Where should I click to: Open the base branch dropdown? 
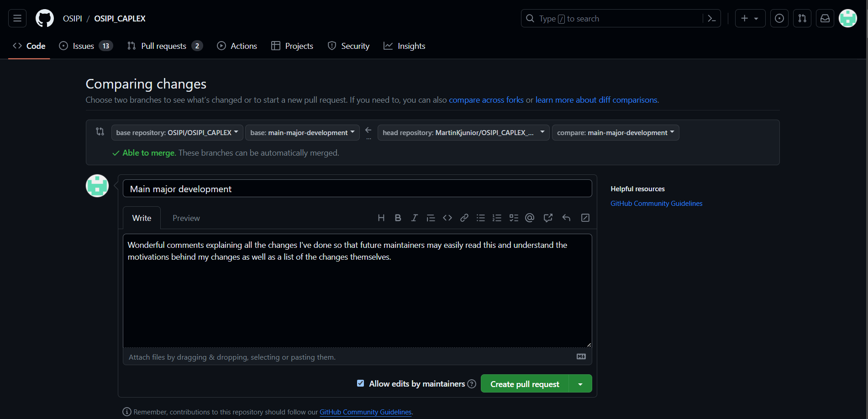[302, 132]
